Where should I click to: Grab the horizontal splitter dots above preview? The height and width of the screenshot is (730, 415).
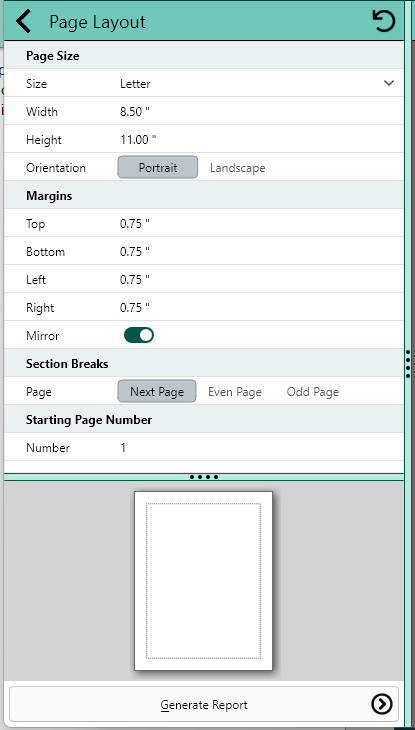pos(204,477)
